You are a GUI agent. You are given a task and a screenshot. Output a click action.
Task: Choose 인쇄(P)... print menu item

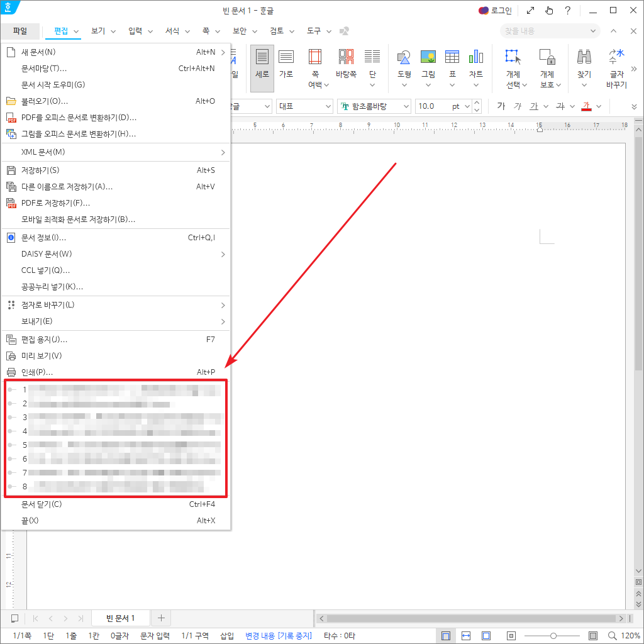coord(116,372)
